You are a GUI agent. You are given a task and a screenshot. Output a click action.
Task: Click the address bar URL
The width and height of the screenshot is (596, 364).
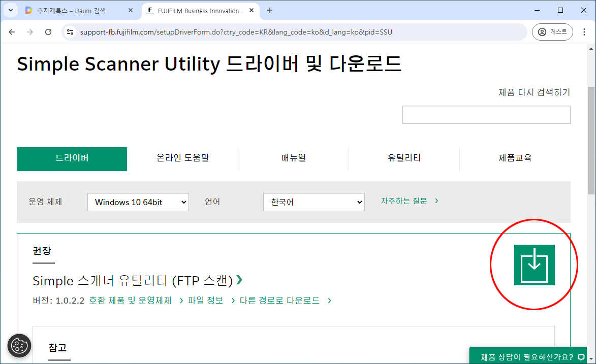(236, 32)
